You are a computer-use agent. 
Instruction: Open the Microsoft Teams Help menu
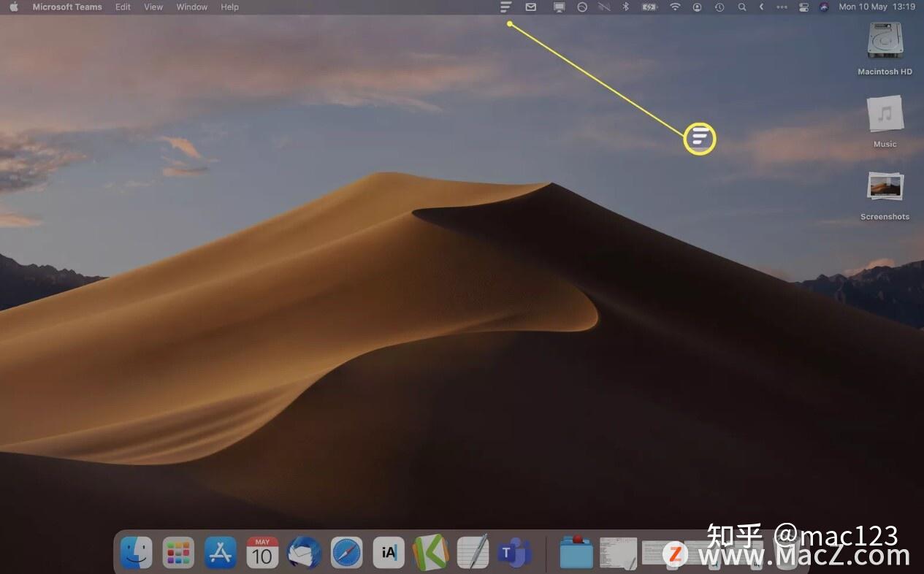point(229,7)
